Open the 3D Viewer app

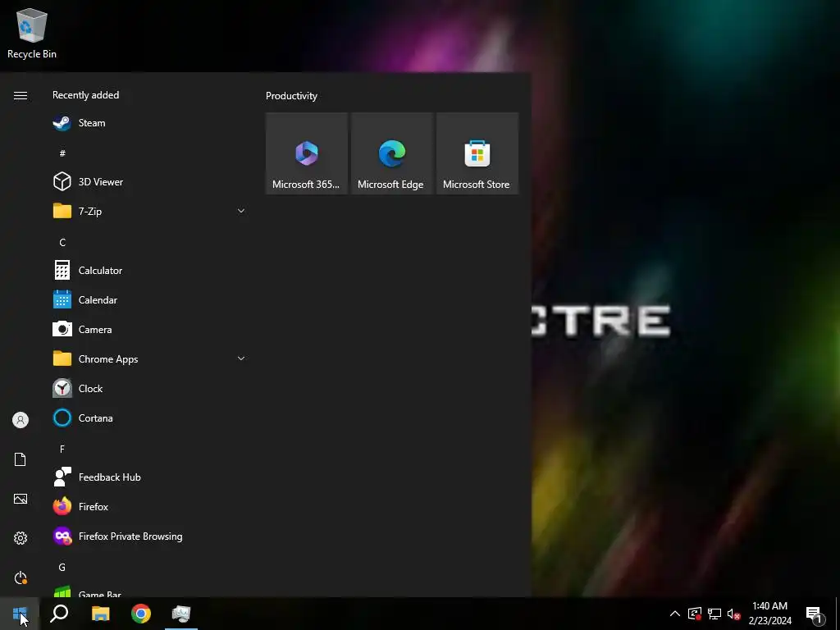click(x=149, y=181)
